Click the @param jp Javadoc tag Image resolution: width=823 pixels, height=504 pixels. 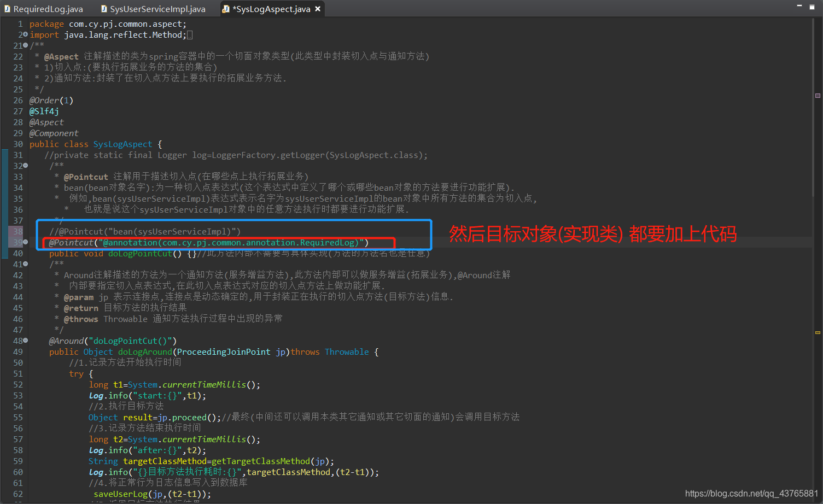(86, 297)
